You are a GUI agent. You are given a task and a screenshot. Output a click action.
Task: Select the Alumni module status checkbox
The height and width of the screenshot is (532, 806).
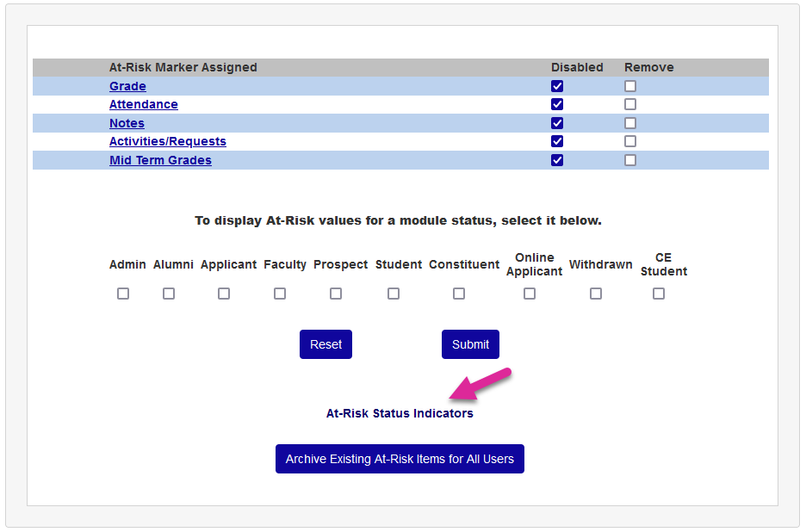click(x=169, y=294)
